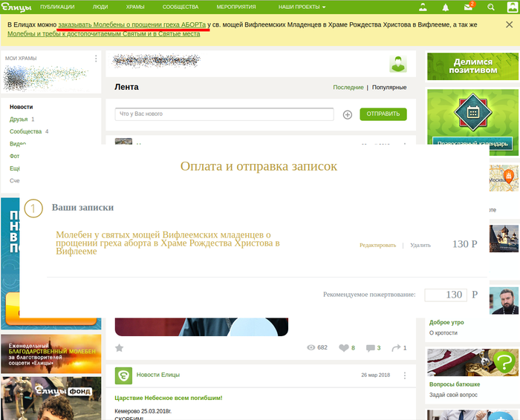Click the search magnifier icon
The image size is (520, 420).
coord(490,7)
